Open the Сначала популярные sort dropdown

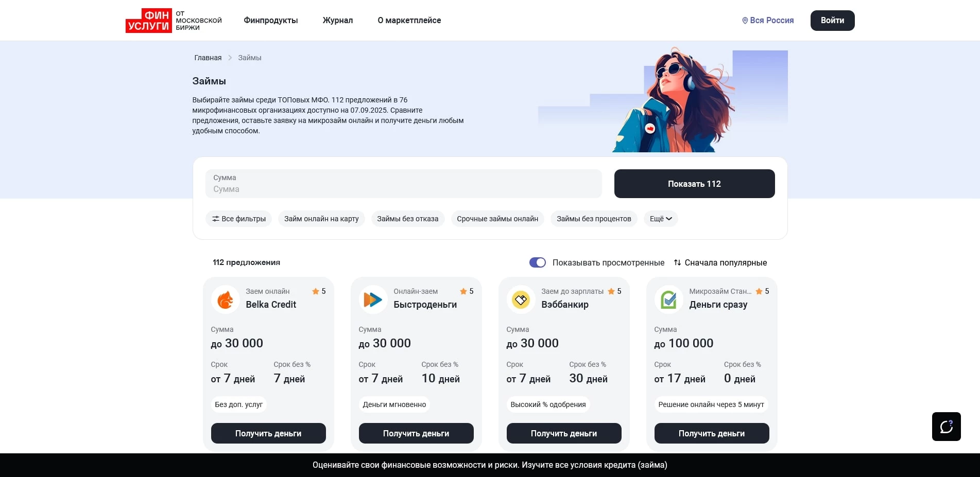(720, 262)
